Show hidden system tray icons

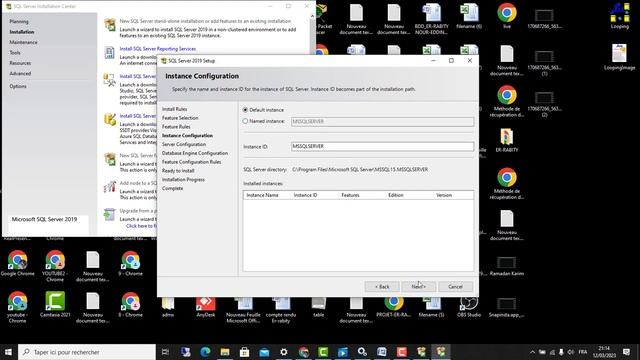click(532, 352)
